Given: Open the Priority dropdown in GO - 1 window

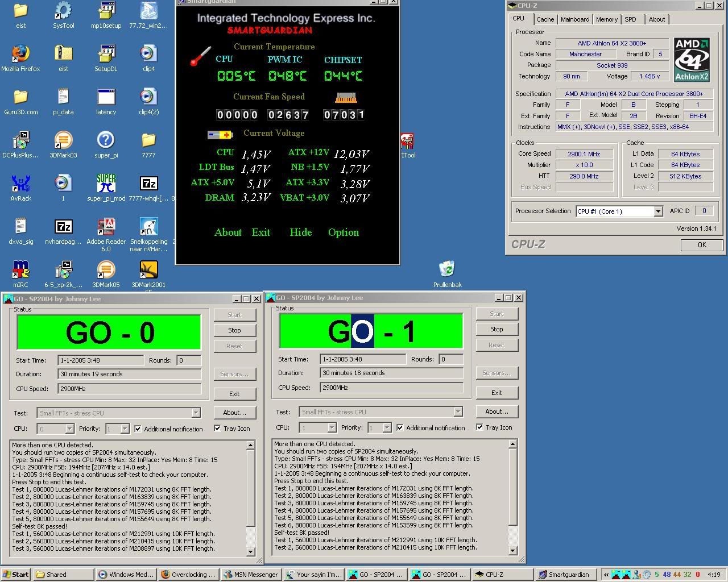Looking at the screenshot, I should [x=387, y=427].
